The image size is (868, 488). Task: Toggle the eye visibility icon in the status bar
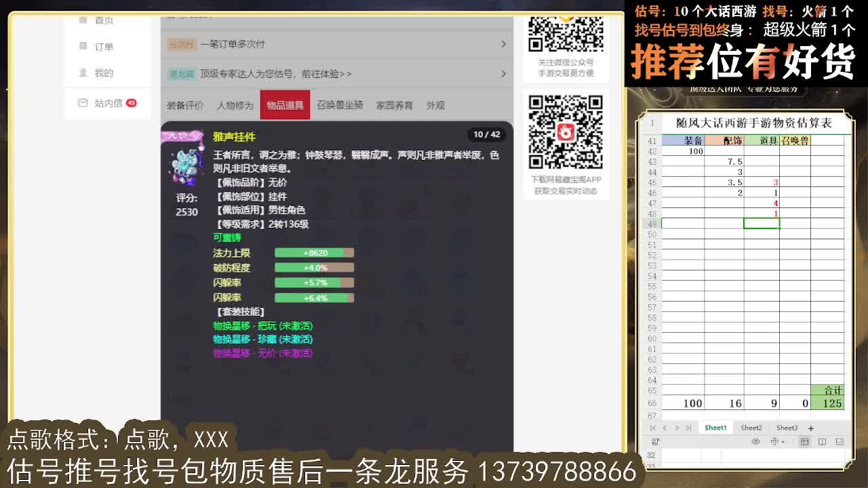755,441
